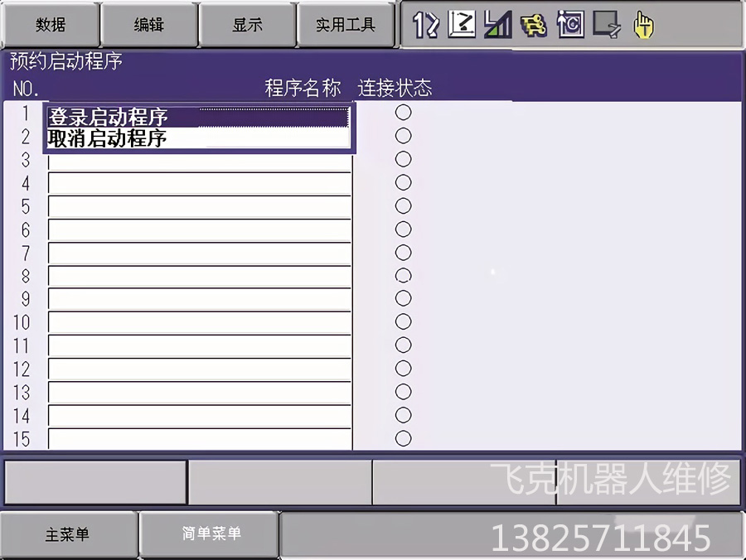Select program name field in row 14
Viewport: 746px width, 560px height.
tap(200, 416)
